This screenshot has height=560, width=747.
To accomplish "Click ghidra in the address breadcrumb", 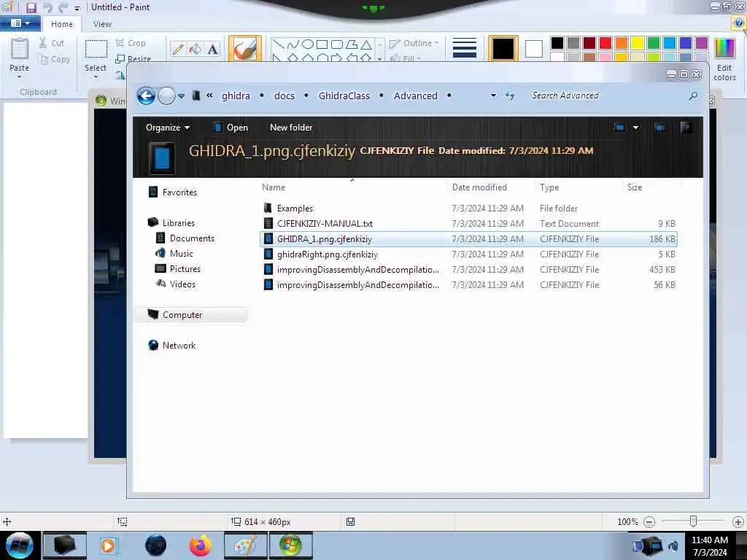I will click(236, 96).
